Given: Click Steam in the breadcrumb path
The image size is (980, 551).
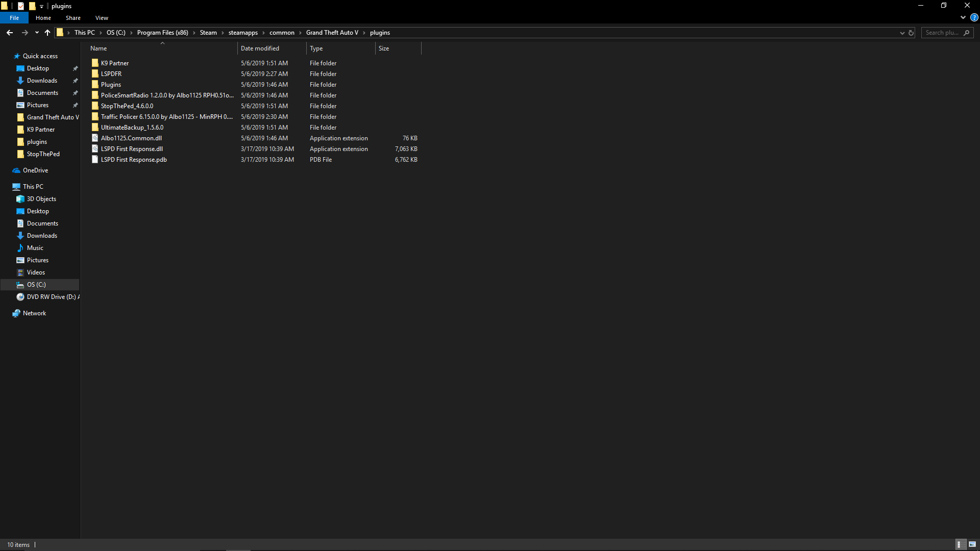Looking at the screenshot, I should tap(208, 33).
